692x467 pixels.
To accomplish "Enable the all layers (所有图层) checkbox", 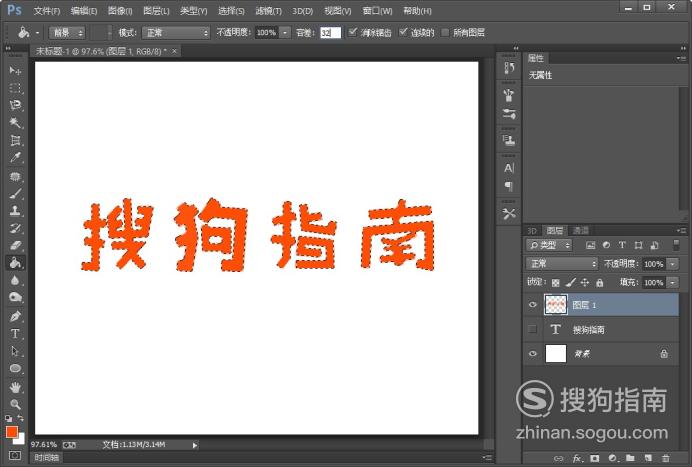I will coord(445,32).
